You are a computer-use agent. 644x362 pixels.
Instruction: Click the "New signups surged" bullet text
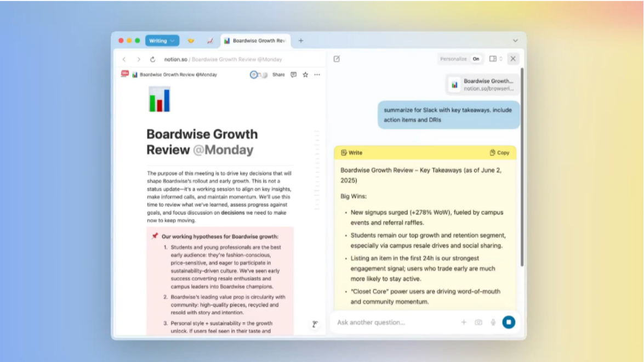427,218
